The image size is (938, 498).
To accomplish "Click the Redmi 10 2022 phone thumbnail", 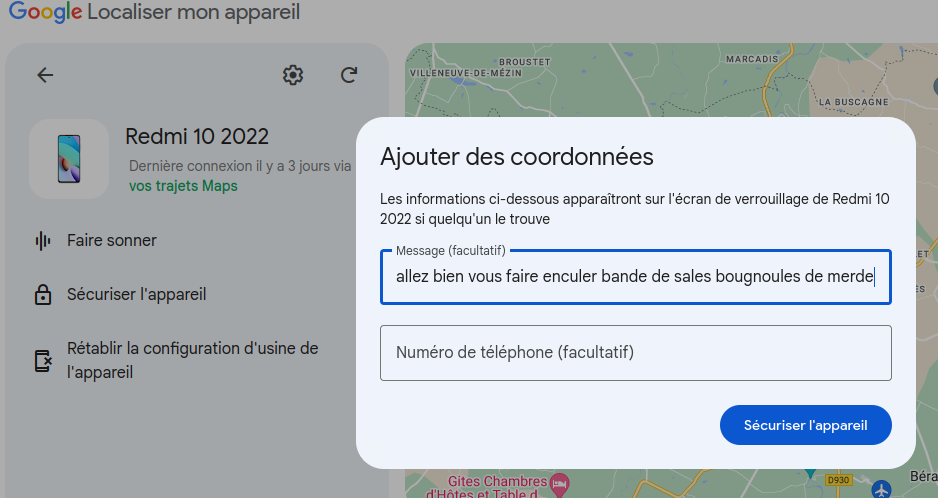I will tap(69, 159).
